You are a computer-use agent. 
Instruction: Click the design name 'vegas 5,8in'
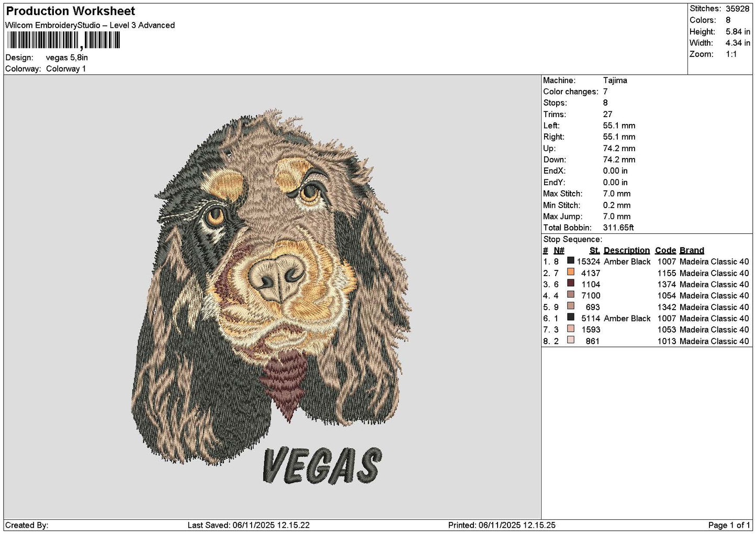pos(67,58)
